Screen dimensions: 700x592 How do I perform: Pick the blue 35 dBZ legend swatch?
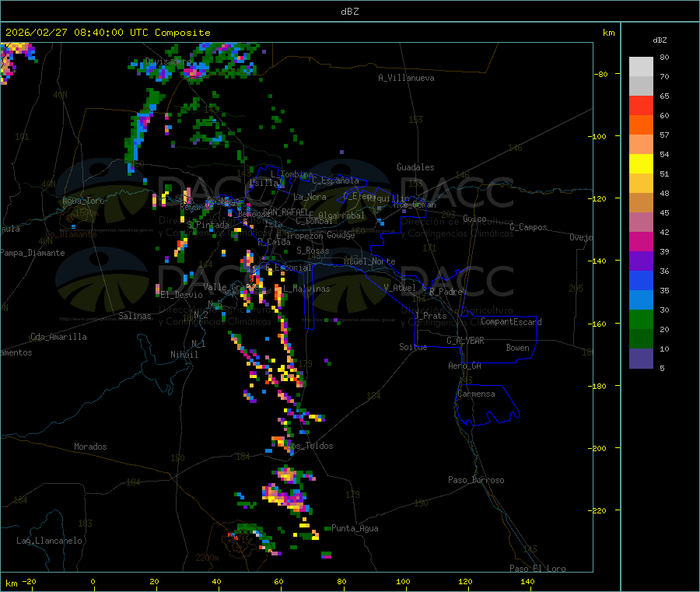point(641,280)
